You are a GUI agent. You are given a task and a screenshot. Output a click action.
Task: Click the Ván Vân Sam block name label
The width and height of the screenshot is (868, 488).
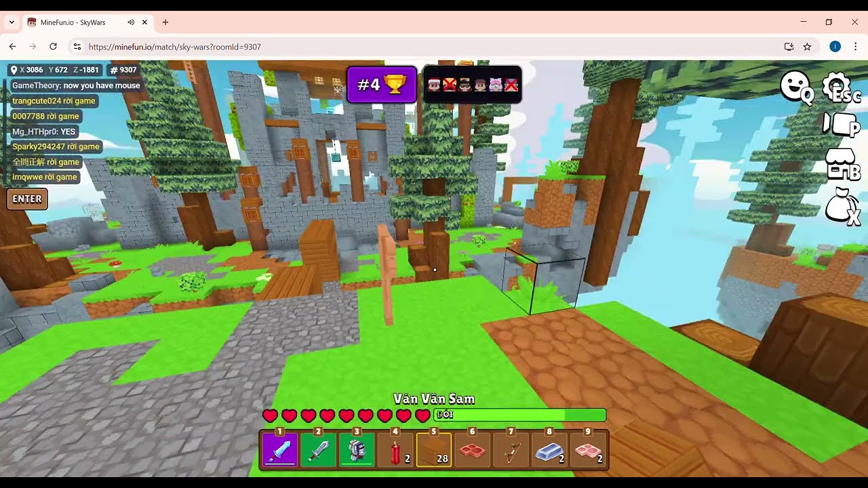434,399
